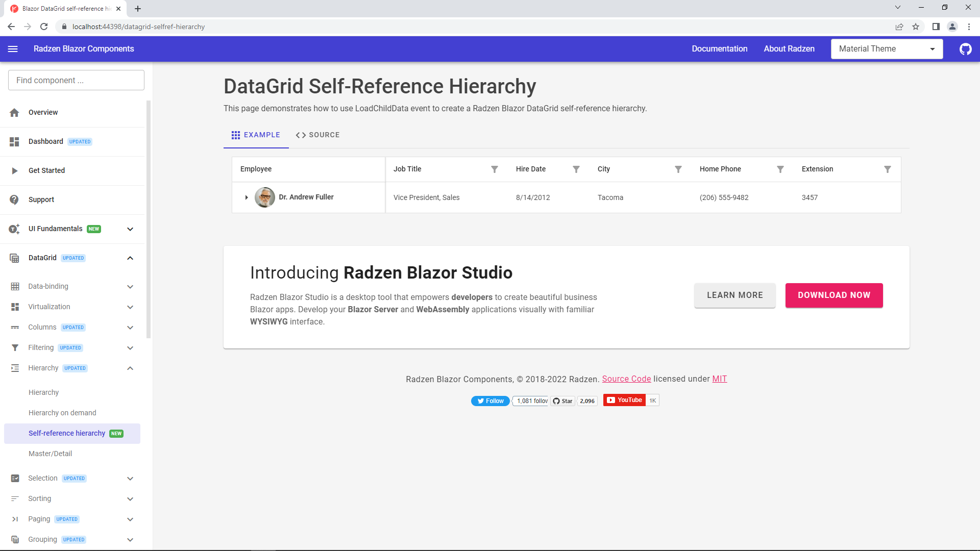Click the Data-binding grid icon
This screenshot has width=980, height=551.
[x=15, y=287]
